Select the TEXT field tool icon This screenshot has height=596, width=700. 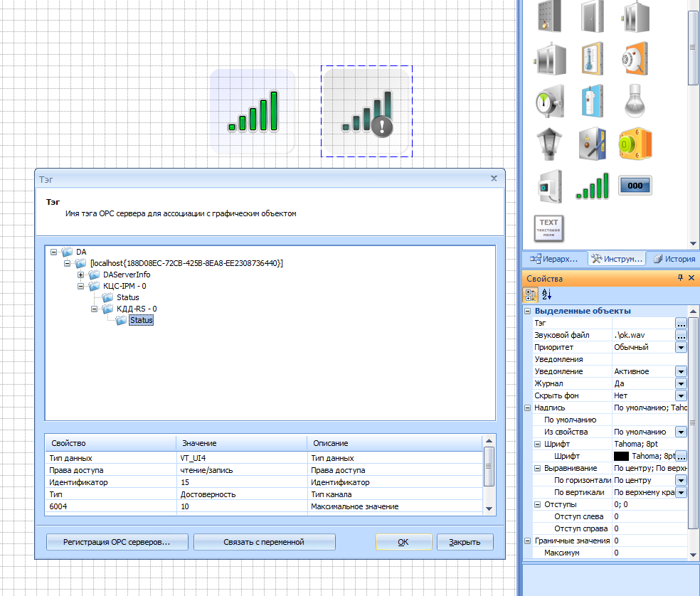point(549,228)
